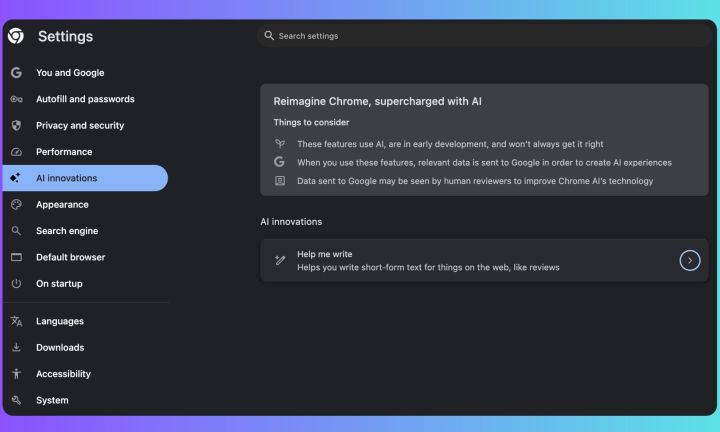Click the Chrome logo icon
Viewport: 720px width, 432px height.
click(16, 36)
